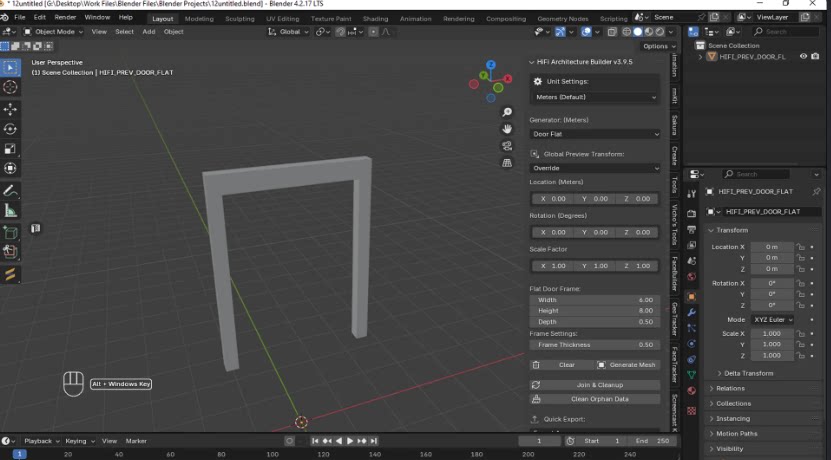Toggle the Rotation X lock

[800, 284]
